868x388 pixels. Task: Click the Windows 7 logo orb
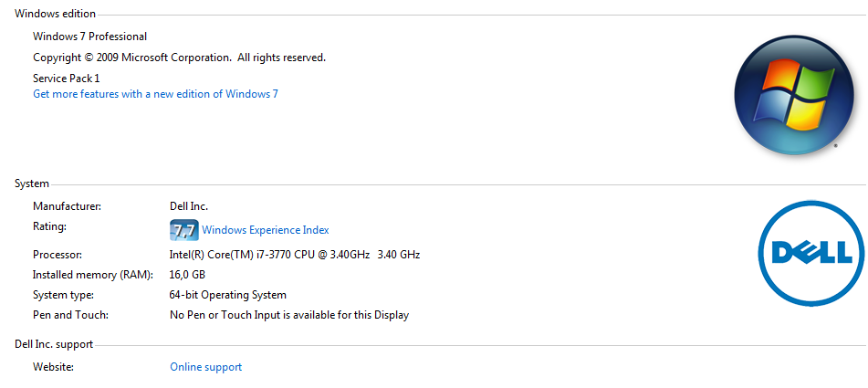(x=794, y=95)
